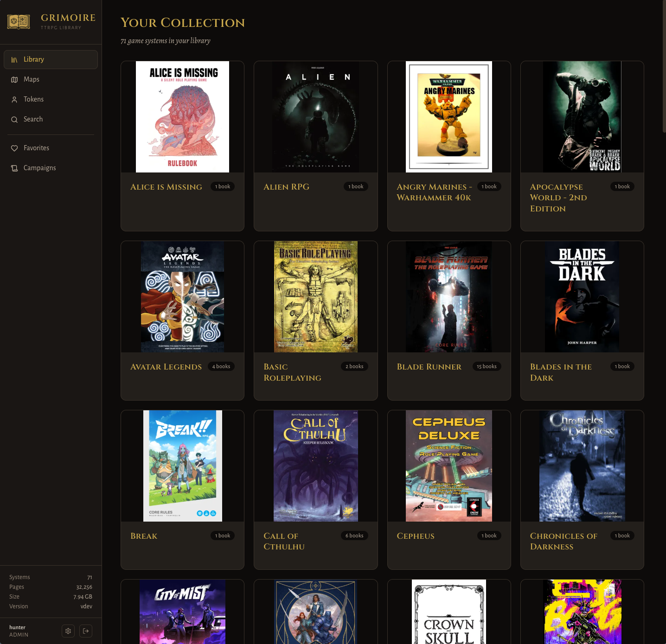The image size is (666, 644).
Task: Click the vdev version value
Action: [x=86, y=606]
